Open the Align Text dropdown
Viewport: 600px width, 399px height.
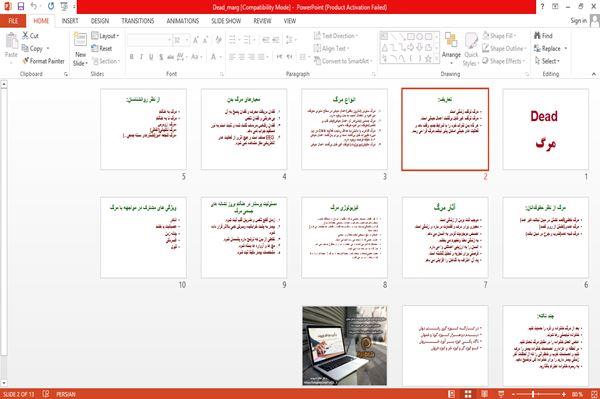tap(332, 48)
